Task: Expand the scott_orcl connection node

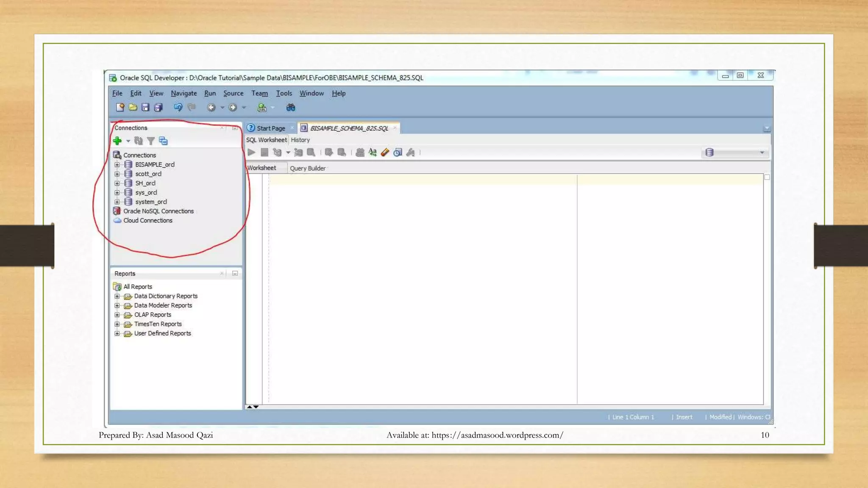Action: [117, 174]
